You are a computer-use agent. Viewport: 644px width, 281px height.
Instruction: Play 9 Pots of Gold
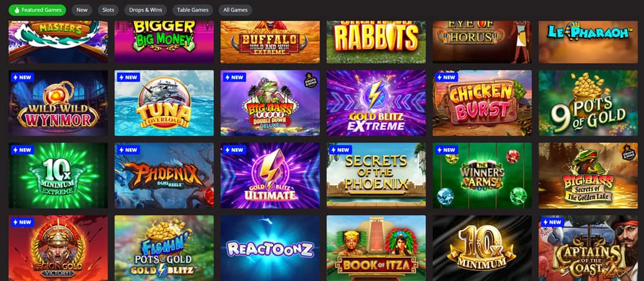point(588,103)
